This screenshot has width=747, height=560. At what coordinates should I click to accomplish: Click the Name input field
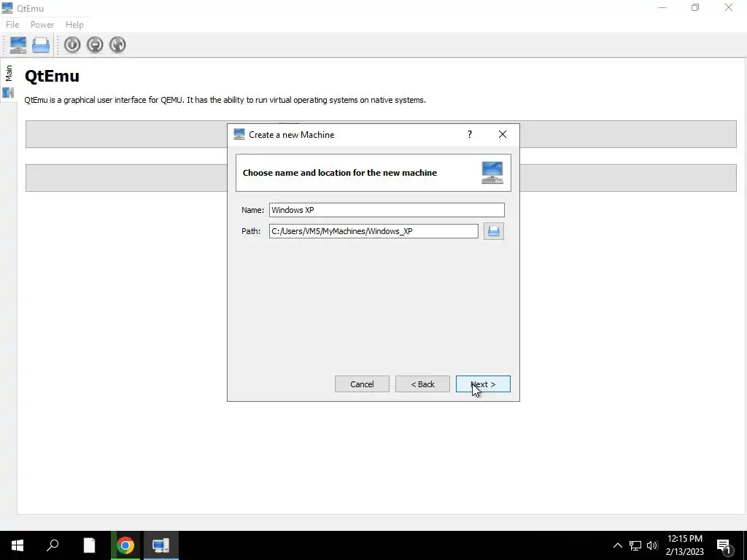tap(387, 210)
